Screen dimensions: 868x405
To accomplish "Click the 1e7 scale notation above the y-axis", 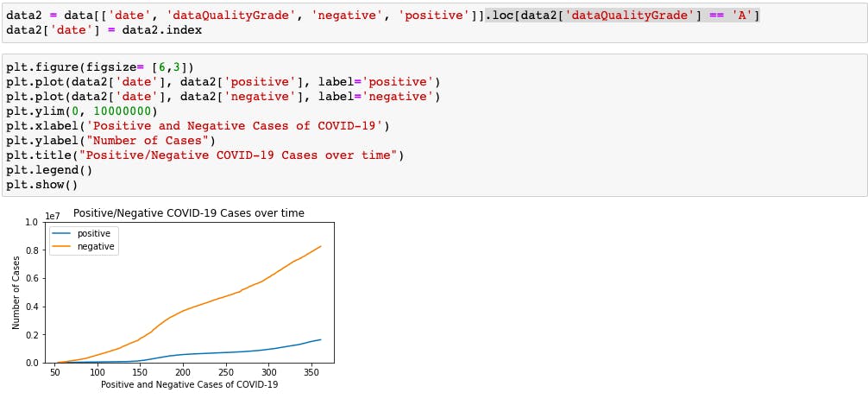I will 52,215.
